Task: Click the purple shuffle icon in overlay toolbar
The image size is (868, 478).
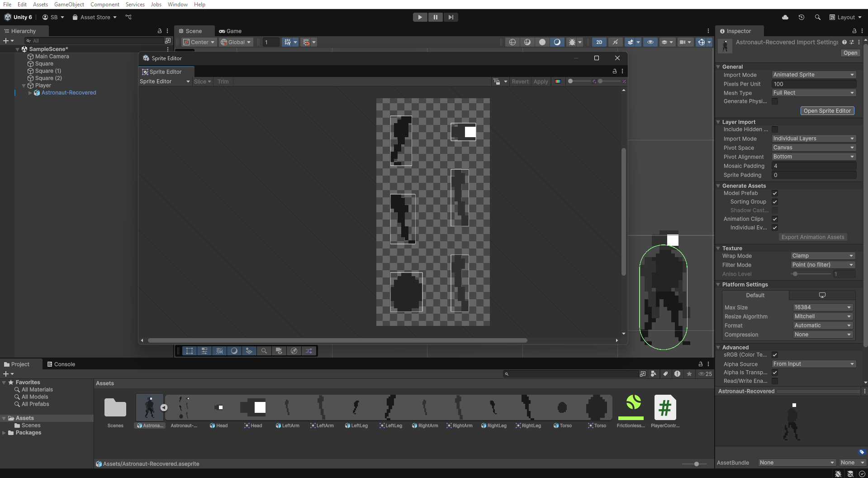Action: [309, 351]
